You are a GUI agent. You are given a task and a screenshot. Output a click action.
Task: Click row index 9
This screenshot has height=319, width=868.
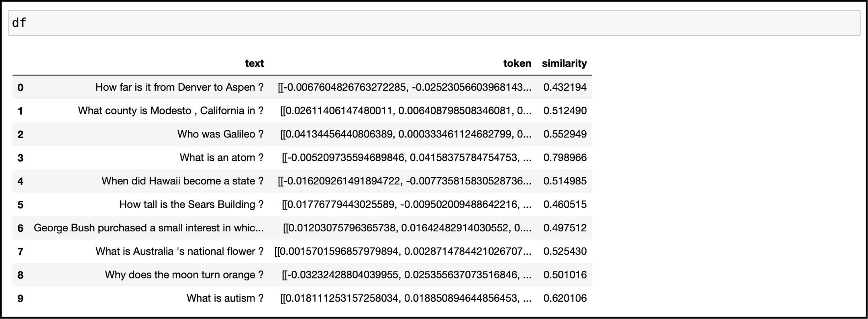click(20, 299)
